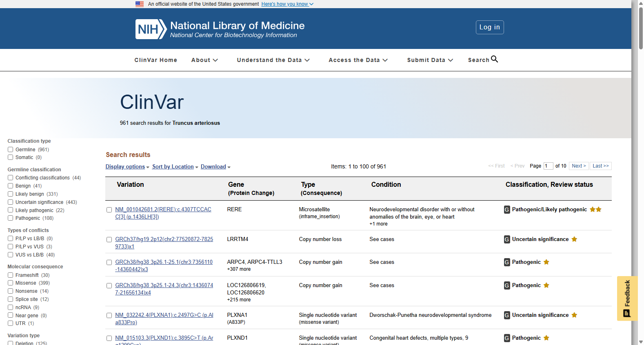Image resolution: width=644 pixels, height=345 pixels.
Task: Open the GRCh37/hg19 2p12 variant link
Action: pyautogui.click(x=164, y=243)
